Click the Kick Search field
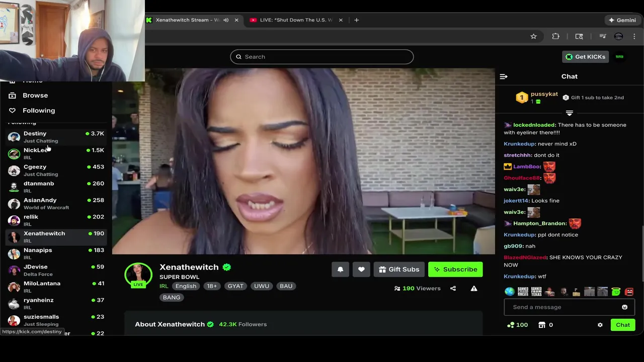Image resolution: width=644 pixels, height=362 pixels. pos(322,57)
